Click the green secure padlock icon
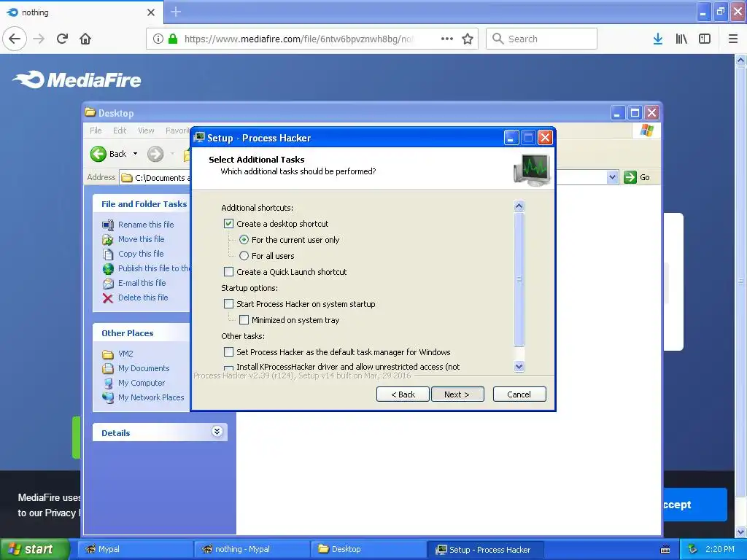Image resolution: width=747 pixels, height=560 pixels. point(173,39)
